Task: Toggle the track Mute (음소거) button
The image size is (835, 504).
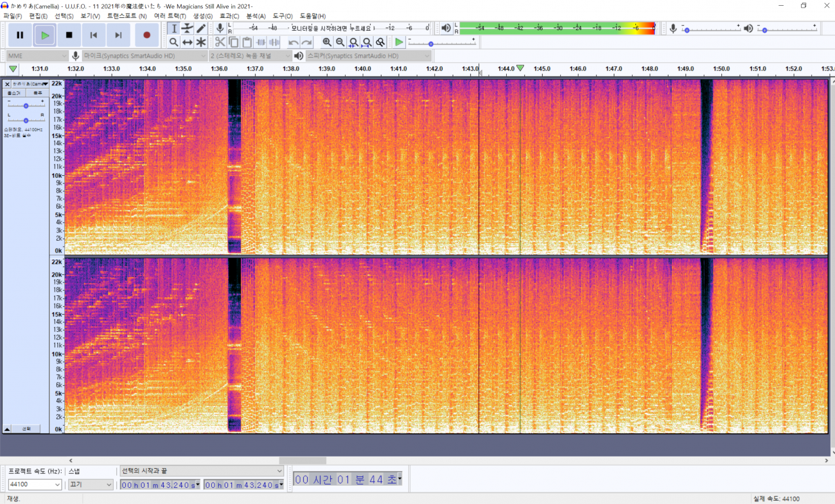Action: [x=14, y=93]
